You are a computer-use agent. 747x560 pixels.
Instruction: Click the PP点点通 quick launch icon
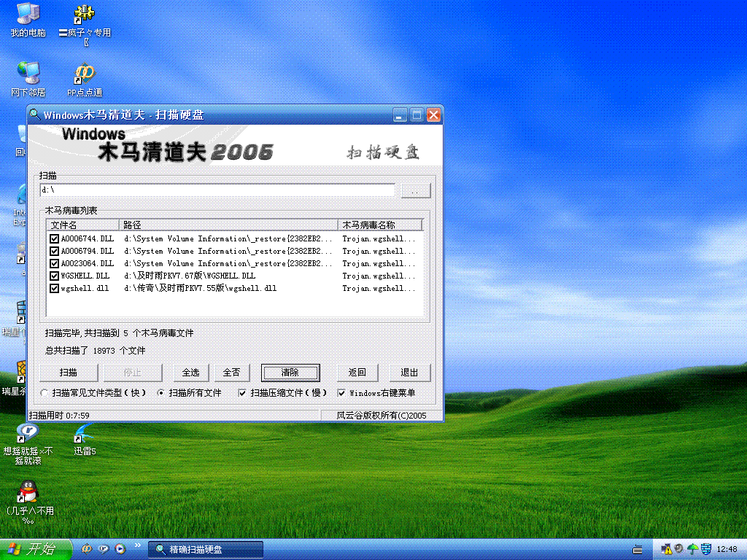pyautogui.click(x=87, y=549)
